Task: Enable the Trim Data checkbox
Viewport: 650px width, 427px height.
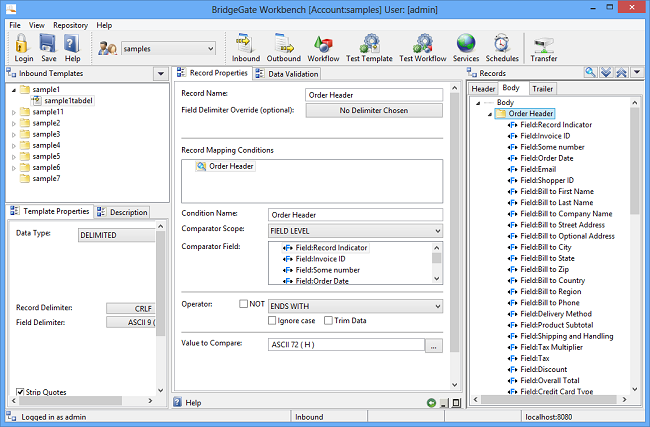Action: pos(328,320)
